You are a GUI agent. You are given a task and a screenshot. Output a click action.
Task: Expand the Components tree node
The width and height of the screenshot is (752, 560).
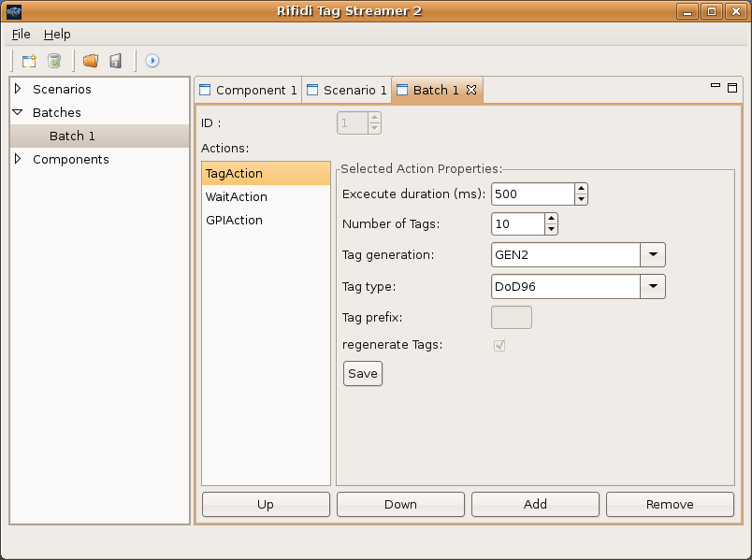click(18, 159)
